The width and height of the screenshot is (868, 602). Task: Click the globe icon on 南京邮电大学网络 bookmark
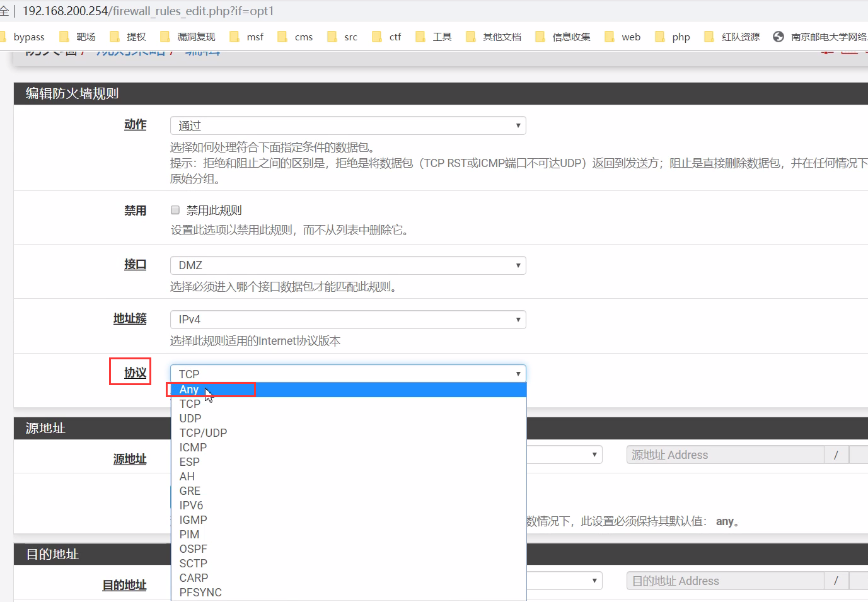(x=777, y=36)
